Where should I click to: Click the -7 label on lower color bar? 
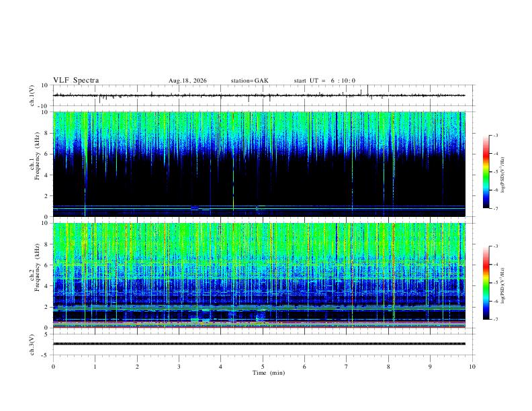tap(495, 320)
